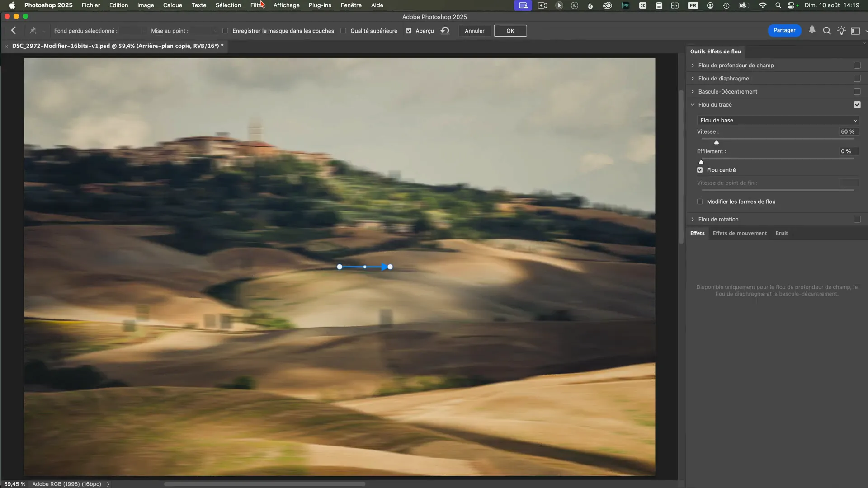Image resolution: width=868 pixels, height=488 pixels.
Task: Open Photoshop search magnifier icon
Action: [826, 30]
